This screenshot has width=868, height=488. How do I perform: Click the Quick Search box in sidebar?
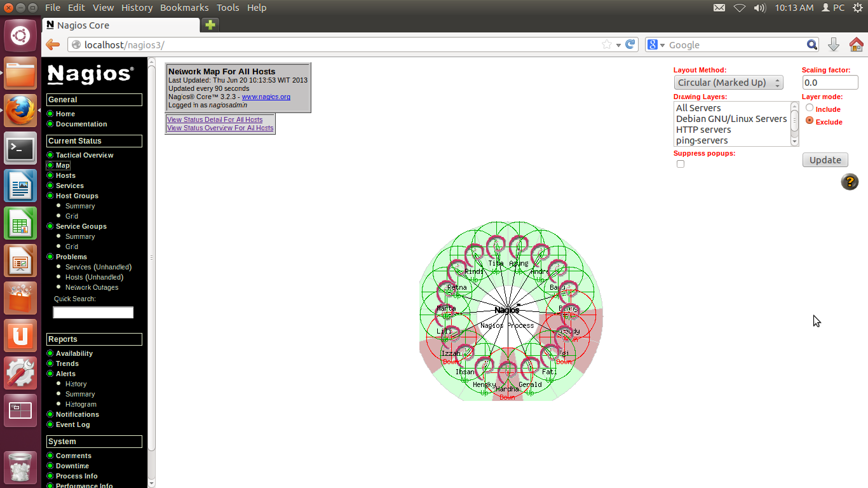(93, 313)
